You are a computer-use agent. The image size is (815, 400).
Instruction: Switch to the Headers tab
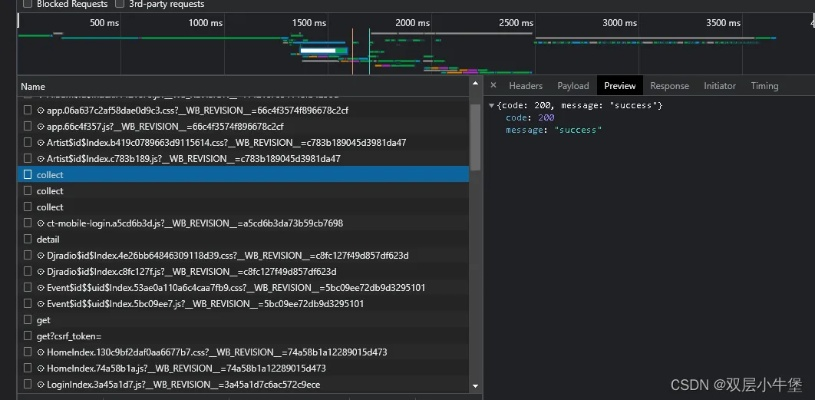pyautogui.click(x=525, y=86)
